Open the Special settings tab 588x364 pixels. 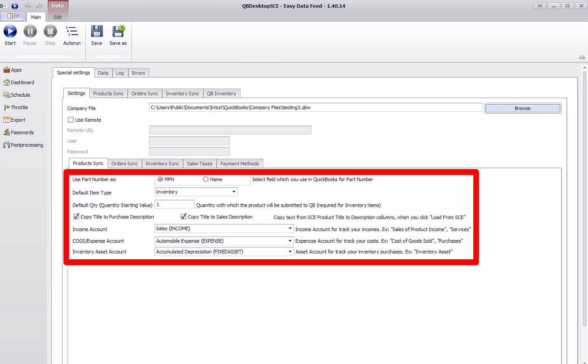coord(73,73)
